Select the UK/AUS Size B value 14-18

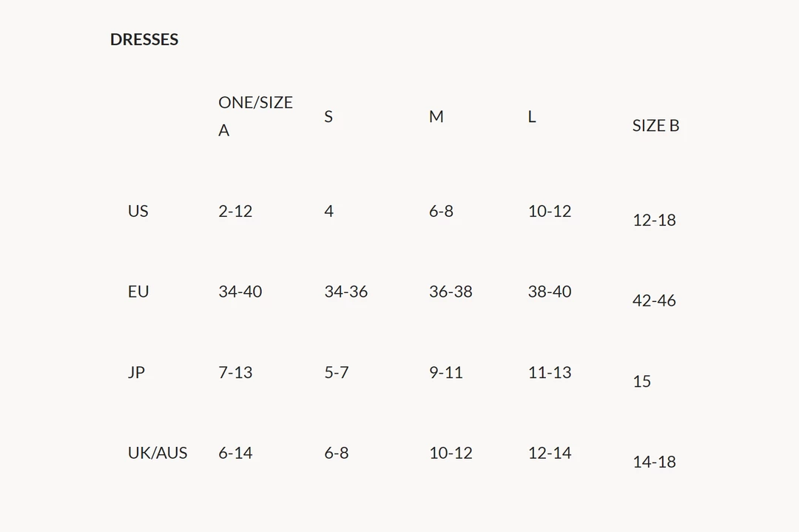click(x=654, y=462)
